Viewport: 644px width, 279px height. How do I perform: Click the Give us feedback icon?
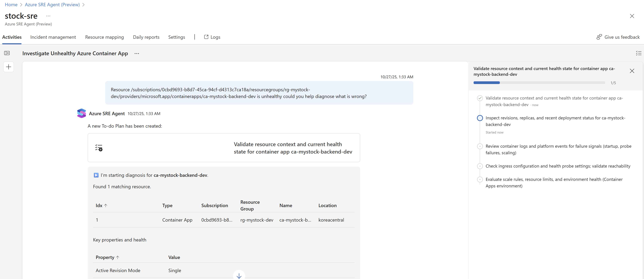(599, 37)
